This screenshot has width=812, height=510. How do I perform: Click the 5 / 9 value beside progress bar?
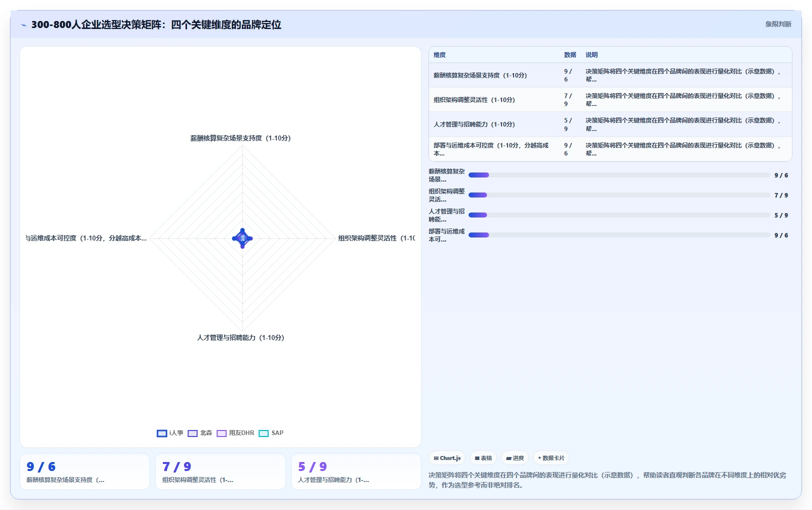781,215
